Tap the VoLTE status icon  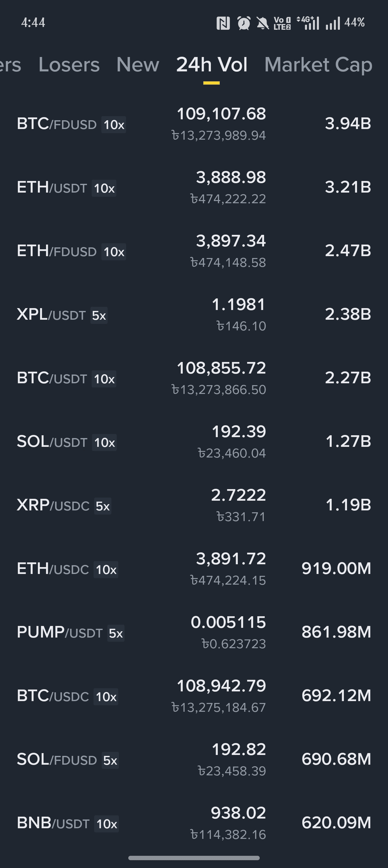pyautogui.click(x=282, y=23)
